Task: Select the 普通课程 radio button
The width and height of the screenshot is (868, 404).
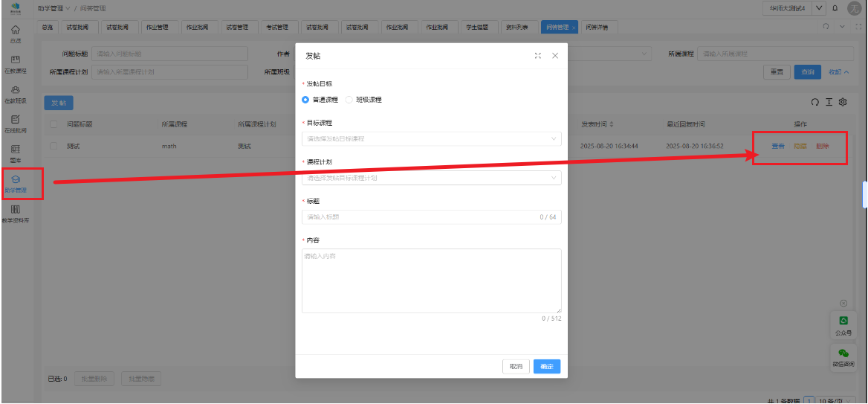Action: (305, 99)
